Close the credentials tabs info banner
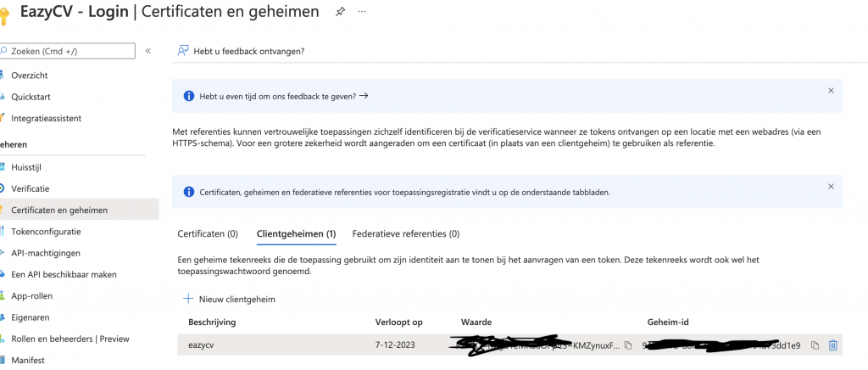868x370 pixels. 831,186
